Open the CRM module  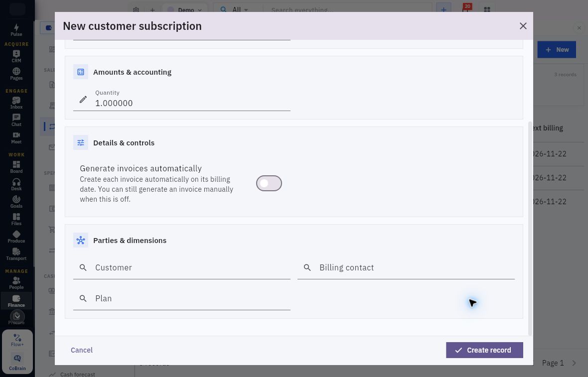[x=16, y=56]
